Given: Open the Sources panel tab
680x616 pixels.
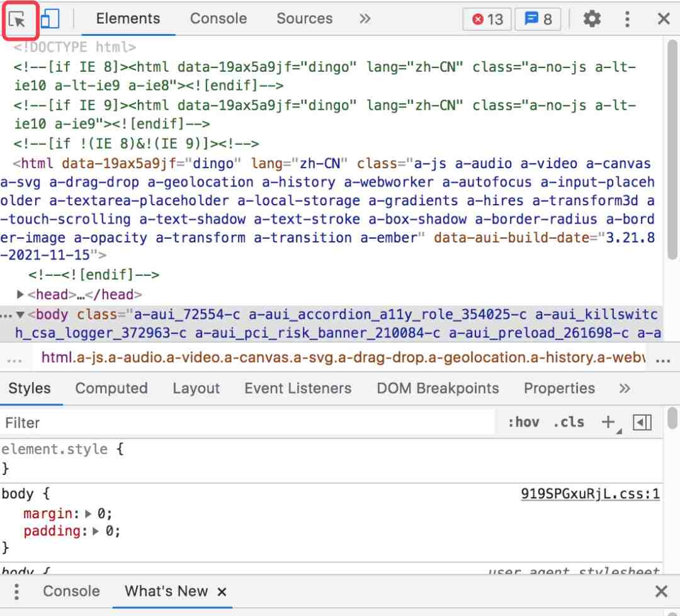Looking at the screenshot, I should (305, 19).
